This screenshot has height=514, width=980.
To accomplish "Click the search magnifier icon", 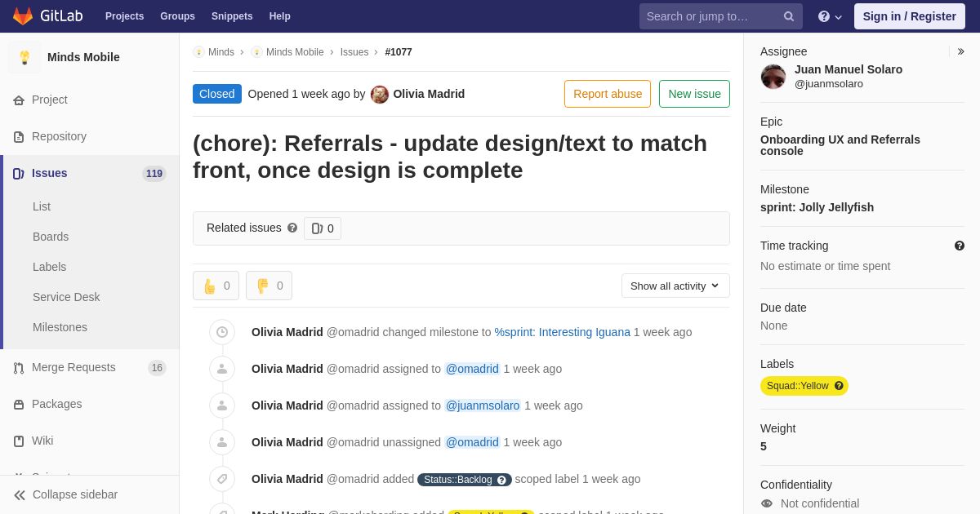I will coord(789,16).
